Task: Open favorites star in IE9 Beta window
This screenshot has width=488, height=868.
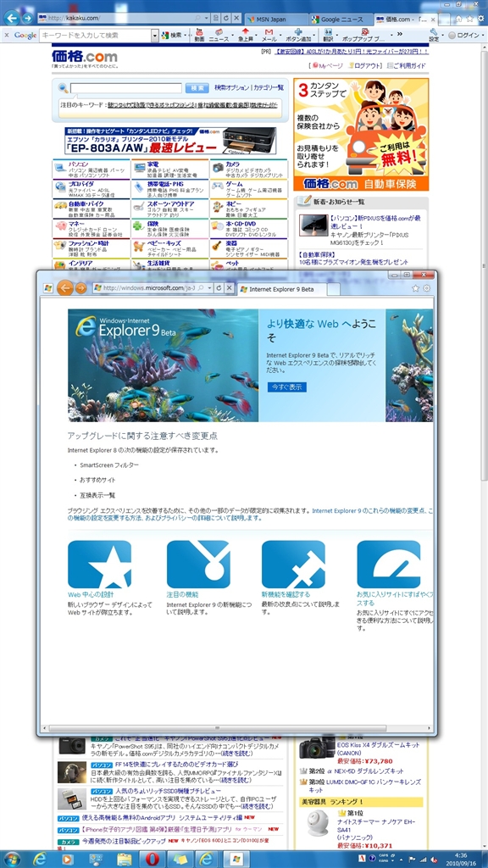Action: (x=415, y=288)
